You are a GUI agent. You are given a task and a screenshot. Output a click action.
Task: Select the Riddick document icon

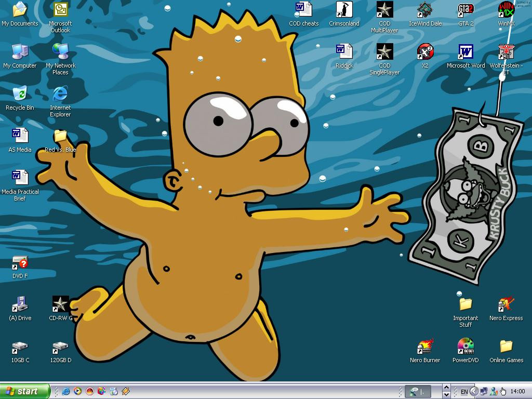click(x=344, y=56)
